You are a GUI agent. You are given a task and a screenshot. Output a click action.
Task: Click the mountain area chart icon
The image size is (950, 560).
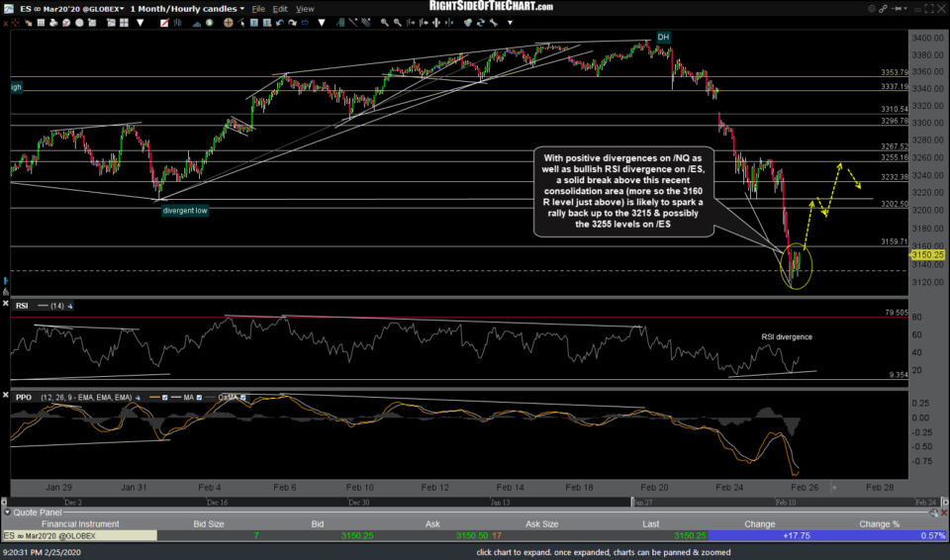[197, 23]
